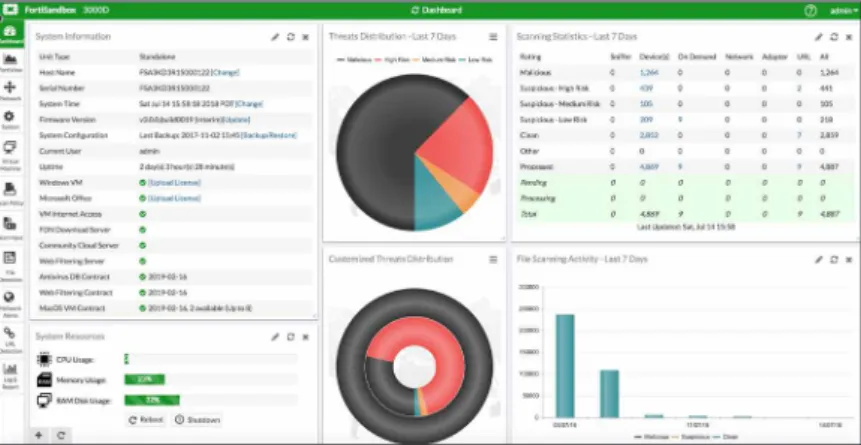Open the URL Detection sidebar section
The height and width of the screenshot is (445, 861).
(10, 340)
